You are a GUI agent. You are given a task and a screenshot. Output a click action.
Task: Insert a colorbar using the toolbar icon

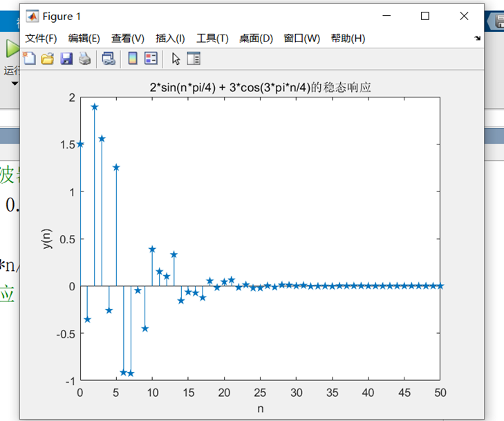click(133, 59)
